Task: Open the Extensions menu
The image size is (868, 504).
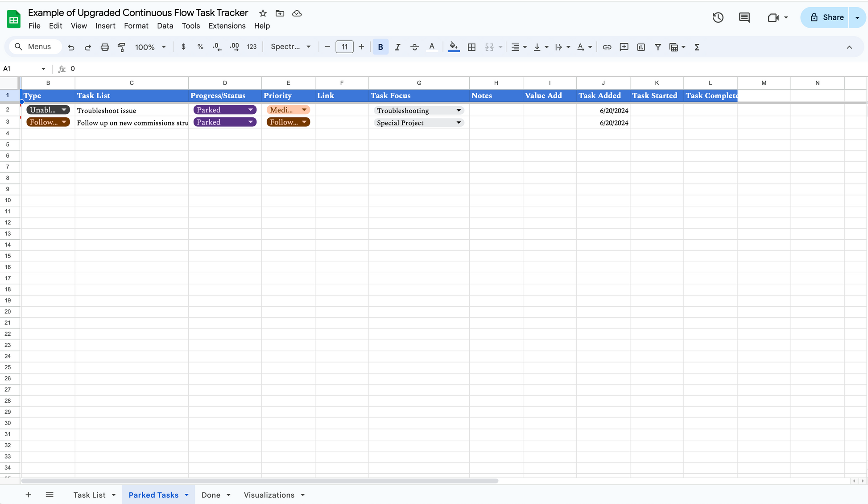Action: click(227, 26)
